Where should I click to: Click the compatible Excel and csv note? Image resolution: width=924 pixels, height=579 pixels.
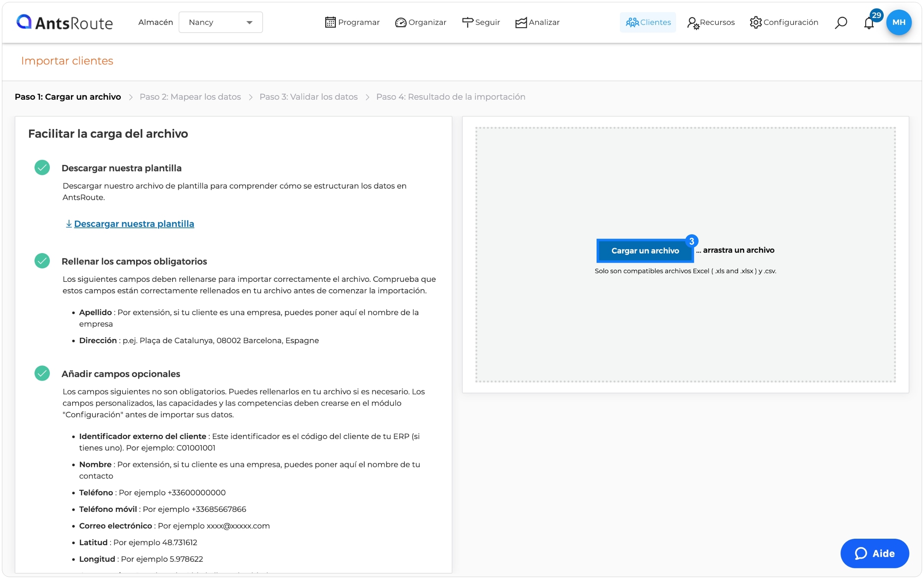click(x=685, y=271)
